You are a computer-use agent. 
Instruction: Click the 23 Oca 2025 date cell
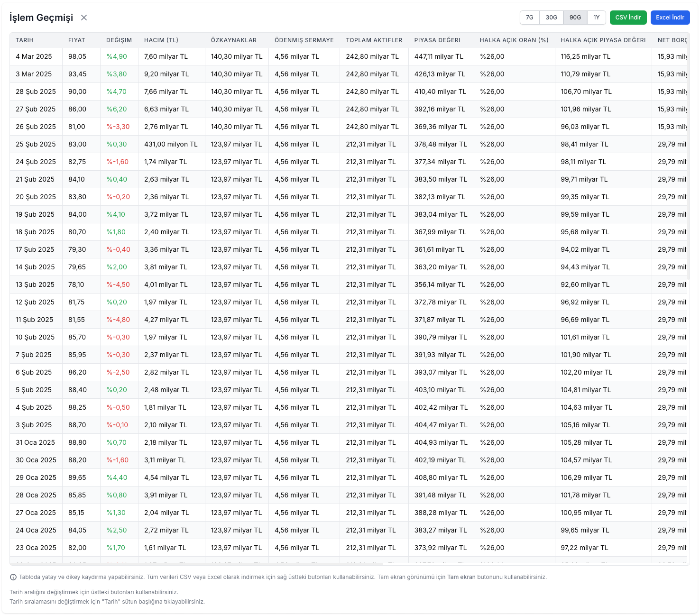[36, 548]
